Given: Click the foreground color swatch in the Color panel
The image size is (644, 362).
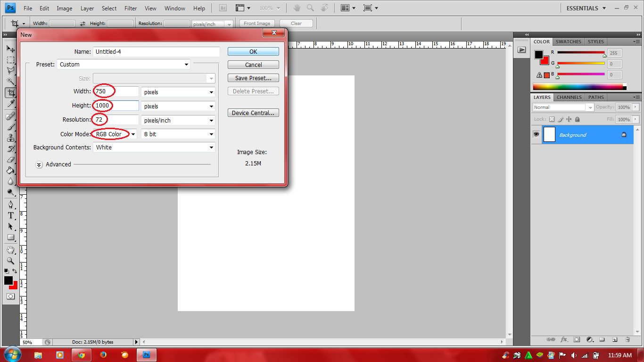Looking at the screenshot, I should point(539,55).
